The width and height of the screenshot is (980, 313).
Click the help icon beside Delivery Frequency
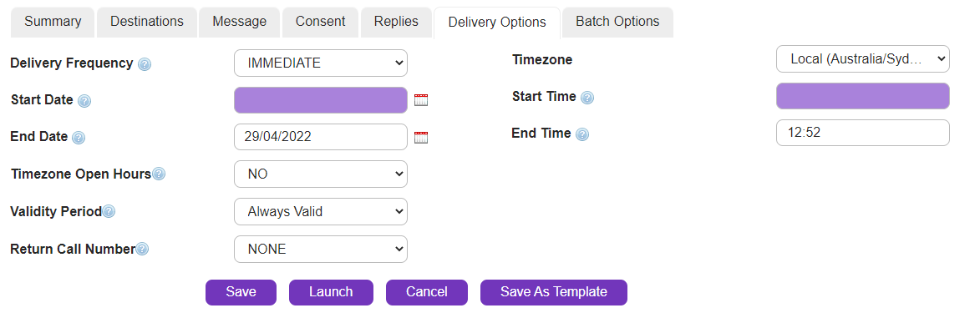coord(145,63)
